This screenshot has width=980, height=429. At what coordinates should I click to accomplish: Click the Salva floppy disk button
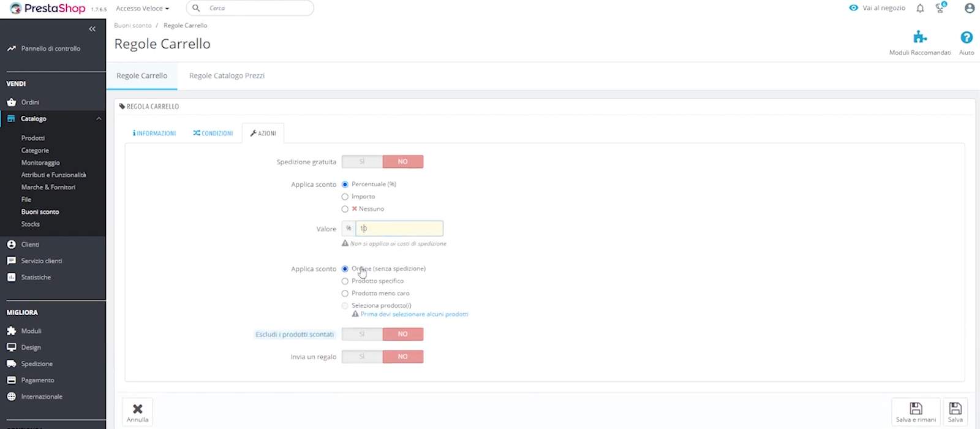955,412
